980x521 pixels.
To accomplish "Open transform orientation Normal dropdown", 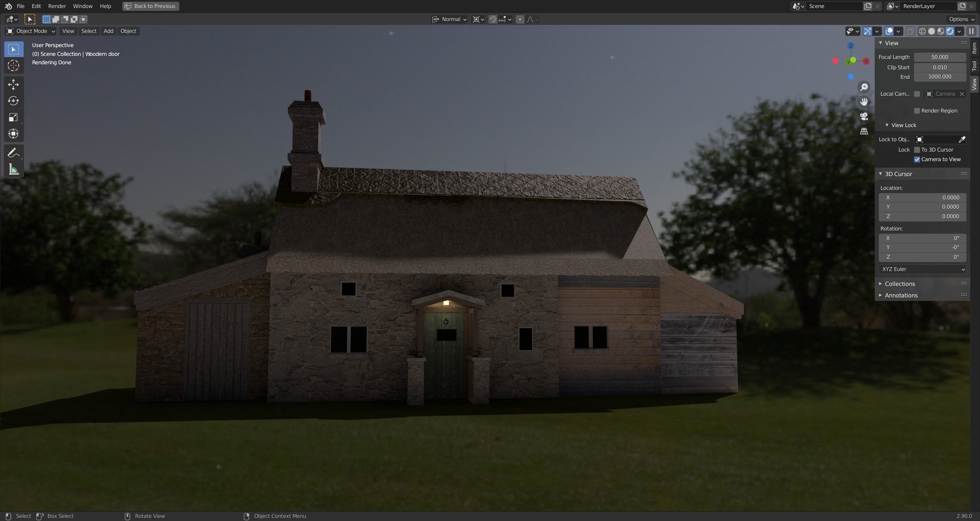I will point(449,19).
